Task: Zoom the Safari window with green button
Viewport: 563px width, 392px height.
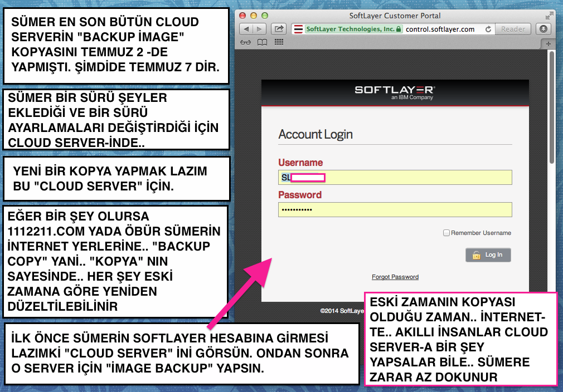Action: [265, 16]
